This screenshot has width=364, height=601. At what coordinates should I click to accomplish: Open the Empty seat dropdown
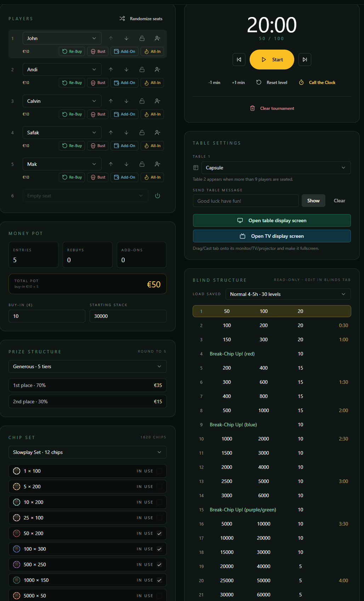coord(85,196)
